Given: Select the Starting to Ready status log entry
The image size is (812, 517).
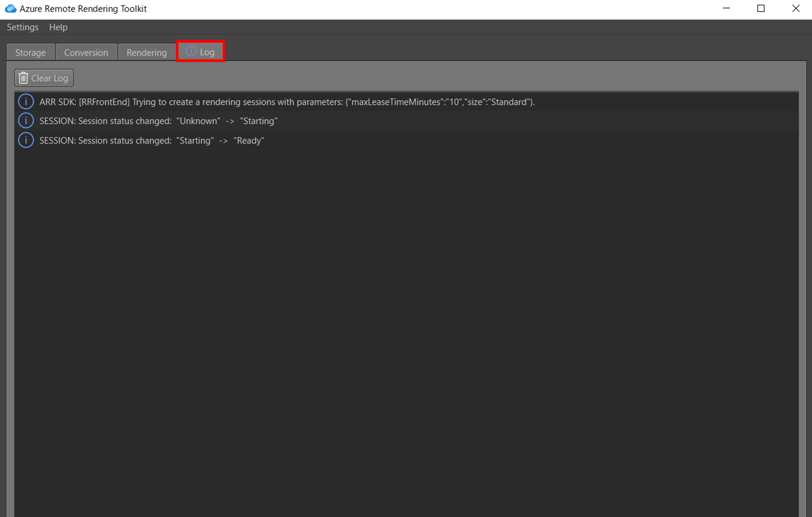Looking at the screenshot, I should click(x=152, y=140).
